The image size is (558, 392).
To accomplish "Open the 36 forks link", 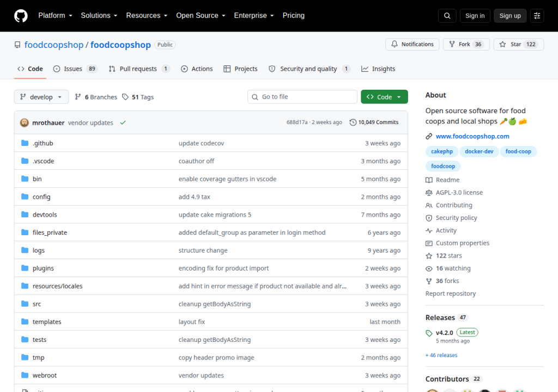I will 447,281.
